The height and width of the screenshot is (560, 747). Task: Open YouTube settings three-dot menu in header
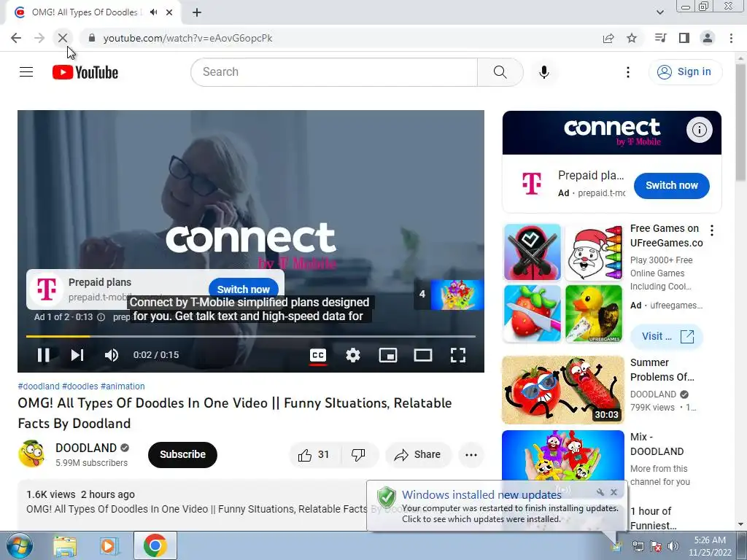(628, 72)
